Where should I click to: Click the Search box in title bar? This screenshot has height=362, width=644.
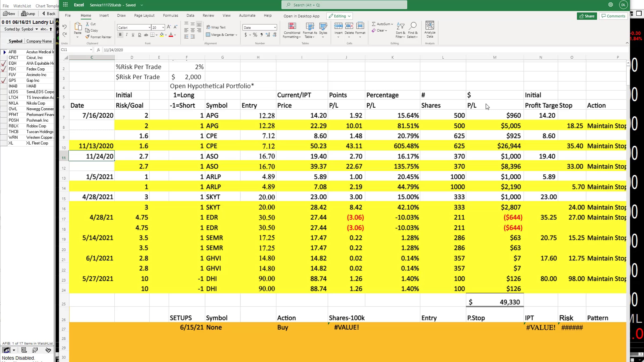click(x=344, y=5)
